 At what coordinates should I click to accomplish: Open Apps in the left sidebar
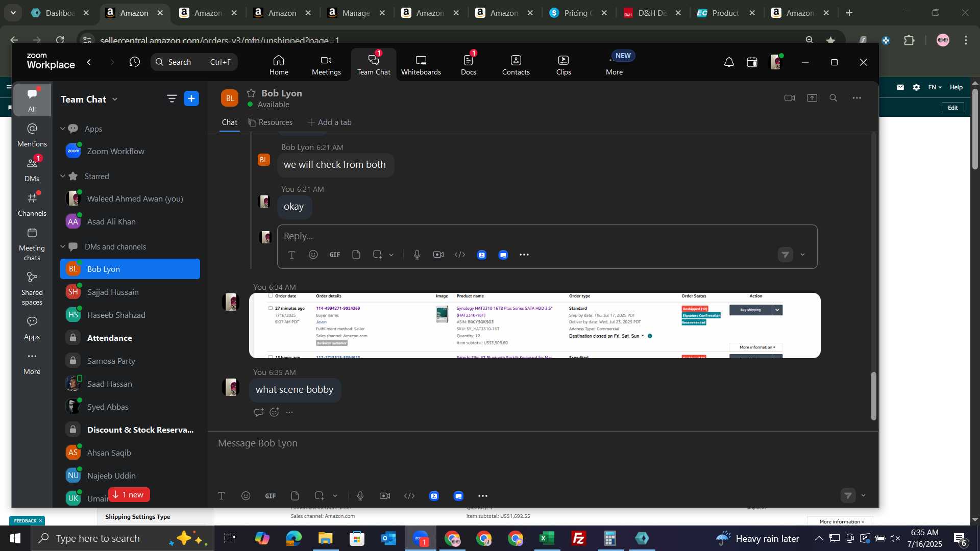click(x=32, y=328)
